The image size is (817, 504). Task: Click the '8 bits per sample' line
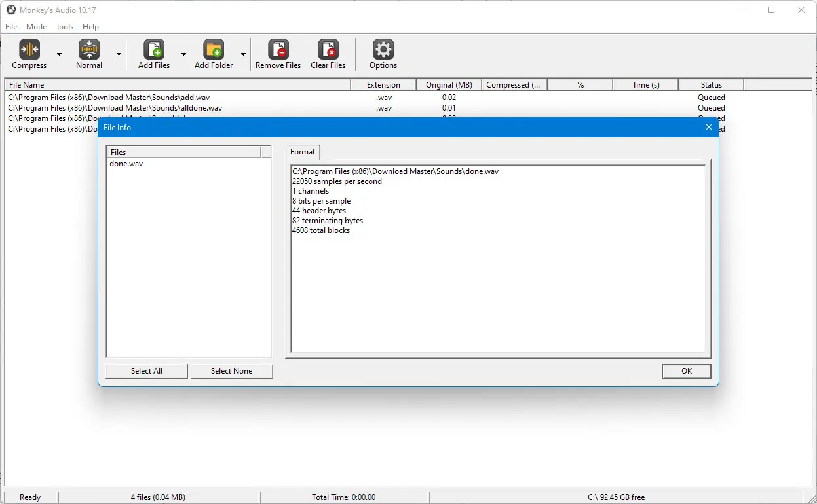point(321,201)
